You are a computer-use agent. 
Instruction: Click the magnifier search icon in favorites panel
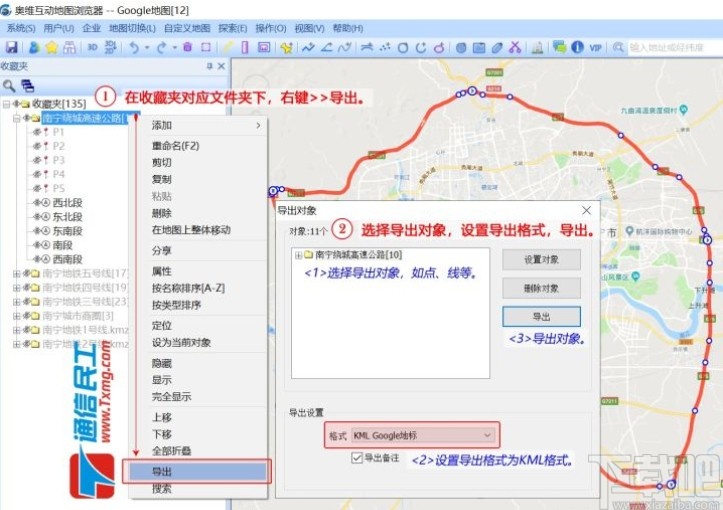pos(9,85)
